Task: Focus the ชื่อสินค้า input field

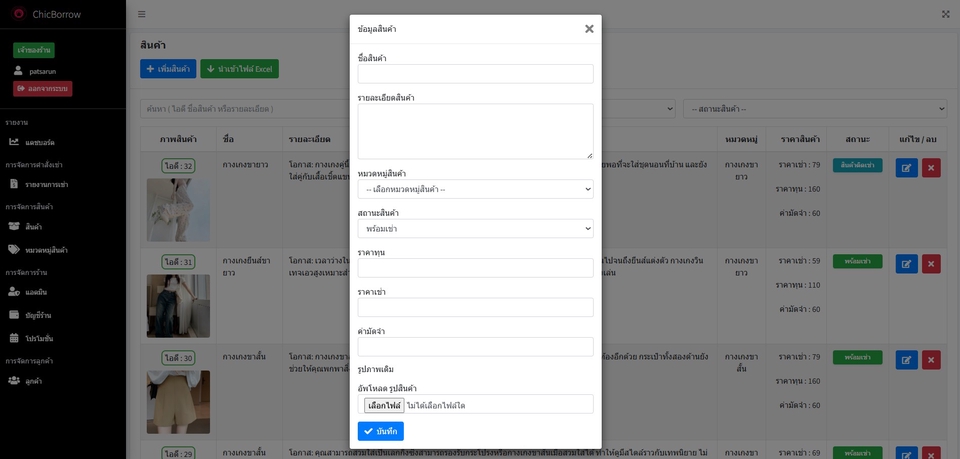Action: (476, 74)
